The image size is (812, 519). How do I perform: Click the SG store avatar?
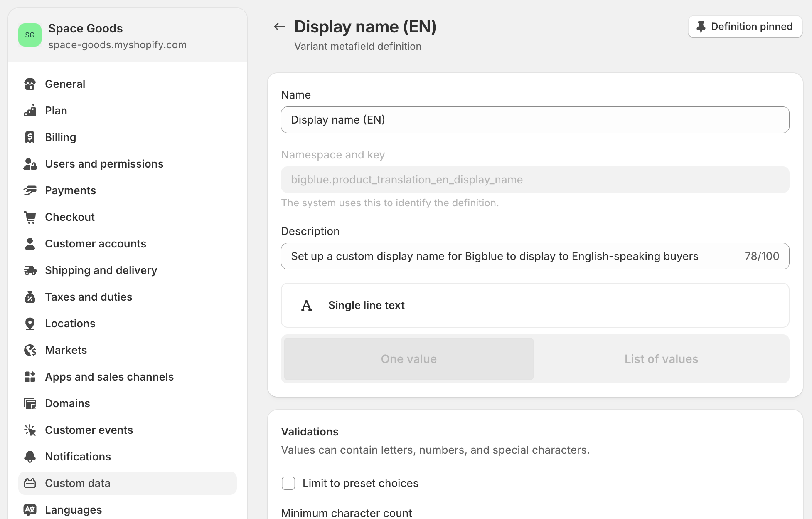[x=30, y=35]
